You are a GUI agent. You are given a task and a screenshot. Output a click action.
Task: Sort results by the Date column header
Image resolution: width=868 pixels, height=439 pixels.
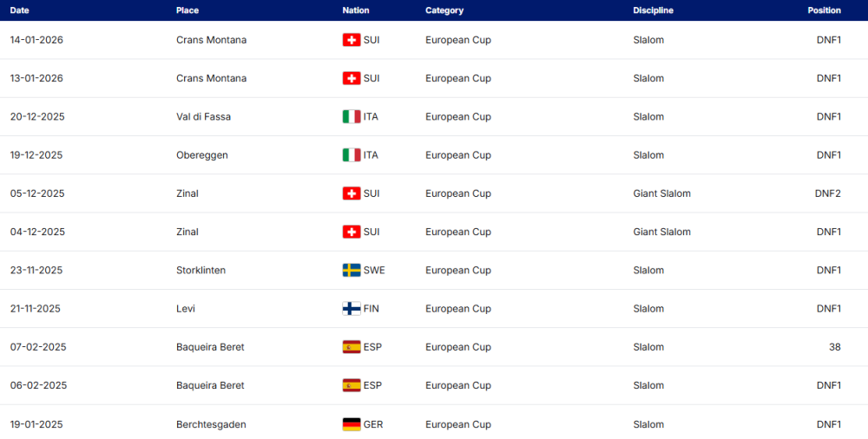19,10
